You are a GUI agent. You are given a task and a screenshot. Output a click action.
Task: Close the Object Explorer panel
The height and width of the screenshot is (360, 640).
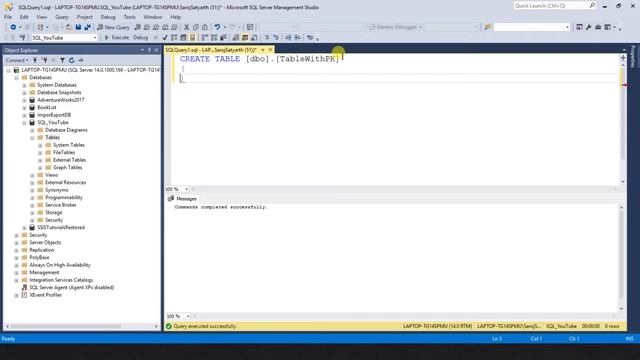click(156, 50)
